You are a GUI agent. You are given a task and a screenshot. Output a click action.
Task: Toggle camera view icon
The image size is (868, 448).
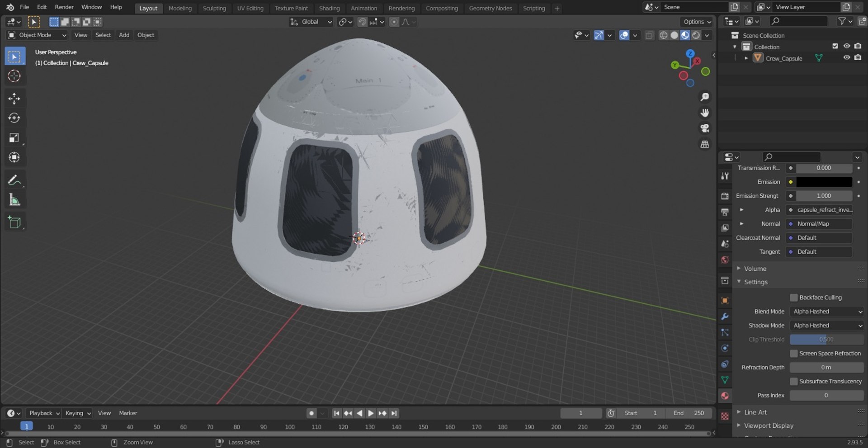coord(704,128)
